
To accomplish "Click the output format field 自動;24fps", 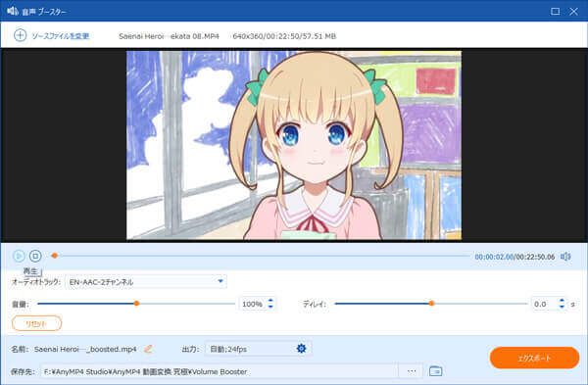I will pyautogui.click(x=258, y=349).
